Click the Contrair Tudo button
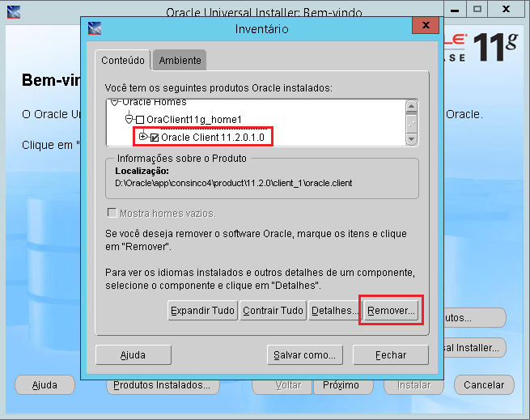The height and width of the screenshot is (420, 530). coord(273,311)
